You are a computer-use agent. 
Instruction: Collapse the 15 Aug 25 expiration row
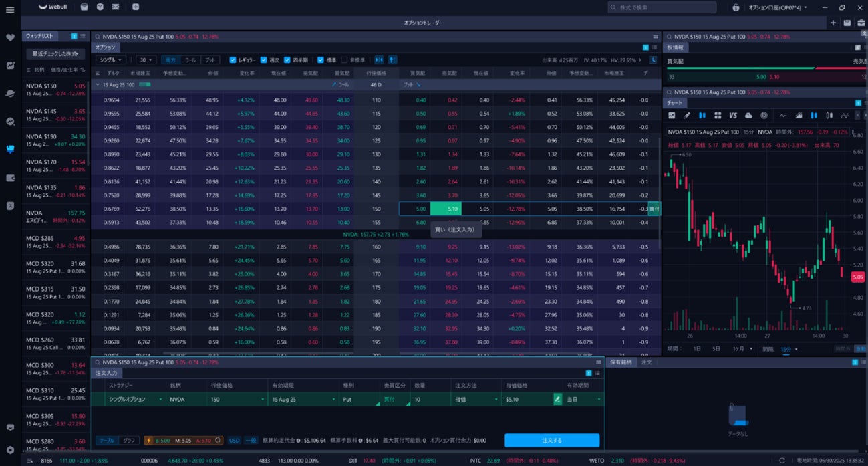coord(98,85)
